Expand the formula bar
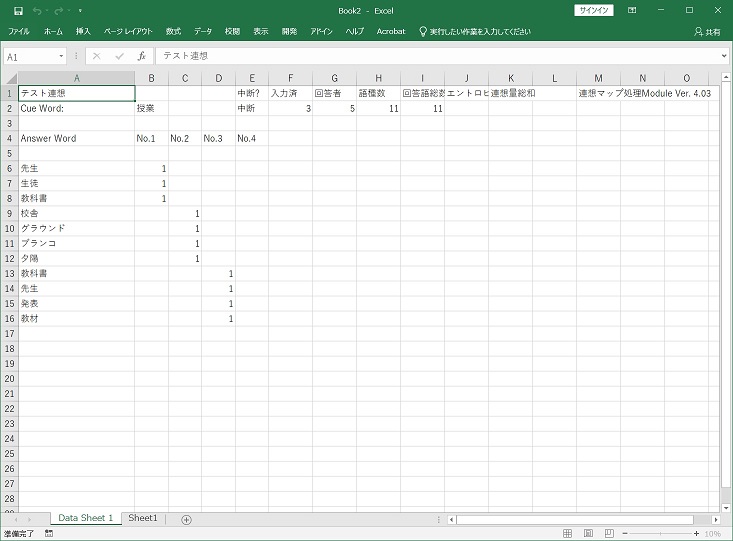This screenshot has width=733, height=541. [724, 57]
